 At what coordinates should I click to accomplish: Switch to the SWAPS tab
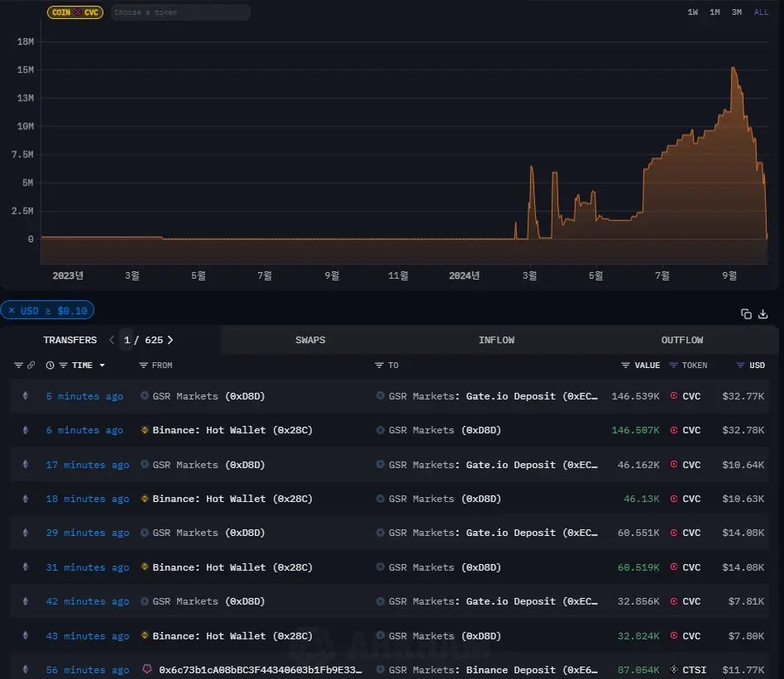tap(310, 340)
